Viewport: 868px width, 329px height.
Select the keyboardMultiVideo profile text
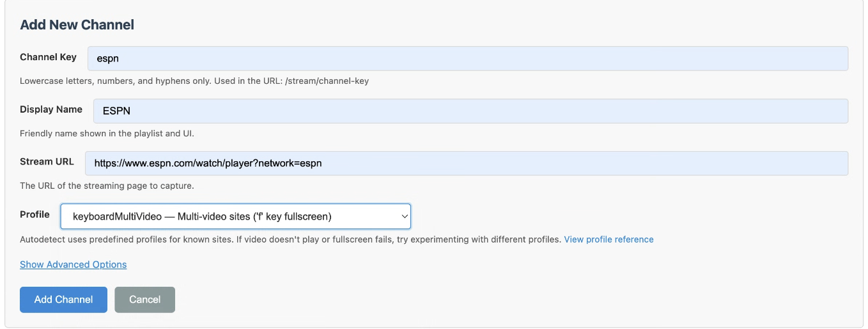point(202,216)
